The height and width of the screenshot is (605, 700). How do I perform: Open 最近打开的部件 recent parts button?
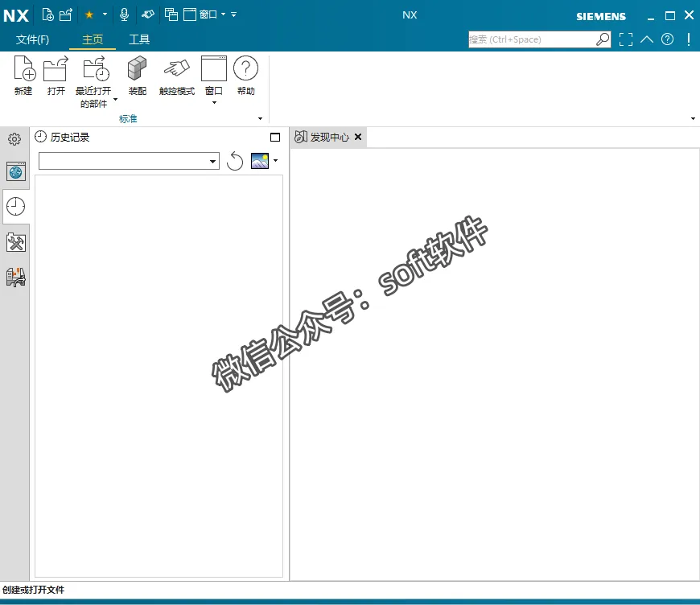click(x=94, y=82)
